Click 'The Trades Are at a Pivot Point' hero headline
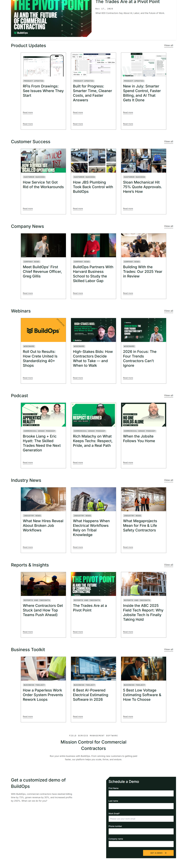Screen dimensions: 187x868 pos(127,2)
